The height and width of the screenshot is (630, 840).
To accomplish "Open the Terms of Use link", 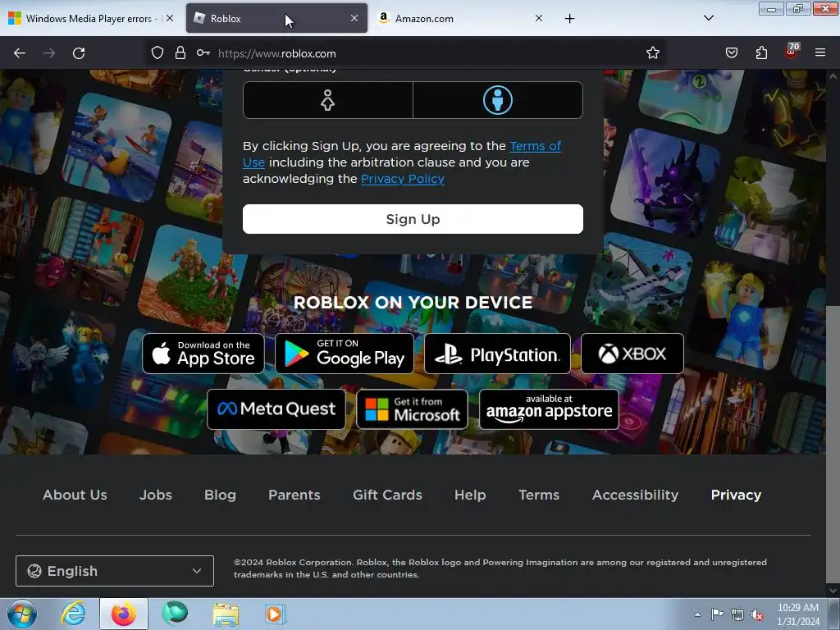I will tap(535, 146).
